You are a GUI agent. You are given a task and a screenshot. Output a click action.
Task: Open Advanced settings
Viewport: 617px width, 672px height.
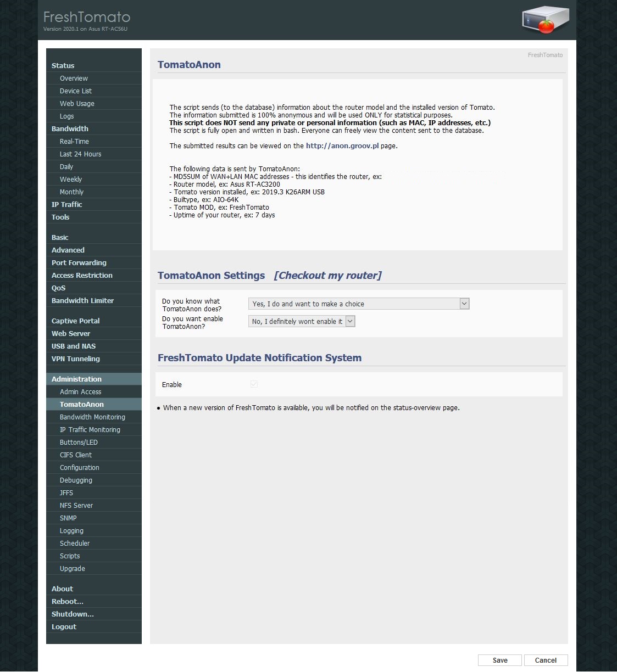(94, 250)
